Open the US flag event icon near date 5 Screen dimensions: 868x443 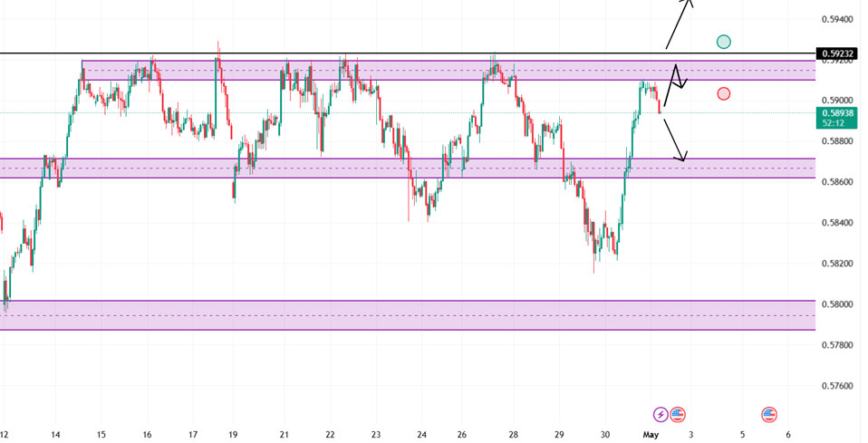coord(769,414)
